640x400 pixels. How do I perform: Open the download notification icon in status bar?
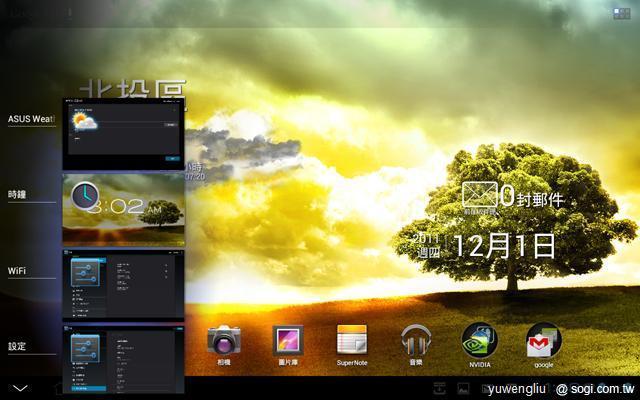[440, 388]
